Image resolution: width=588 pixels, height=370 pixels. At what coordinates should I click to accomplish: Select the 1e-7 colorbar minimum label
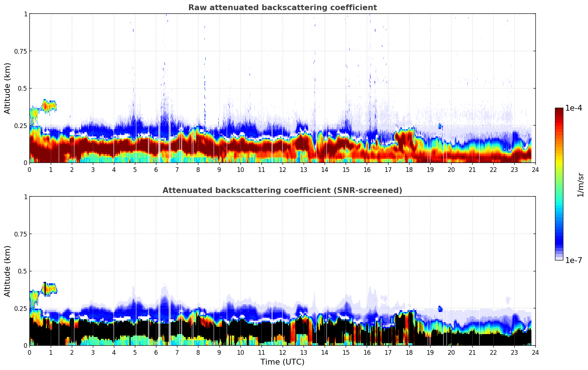(573, 260)
